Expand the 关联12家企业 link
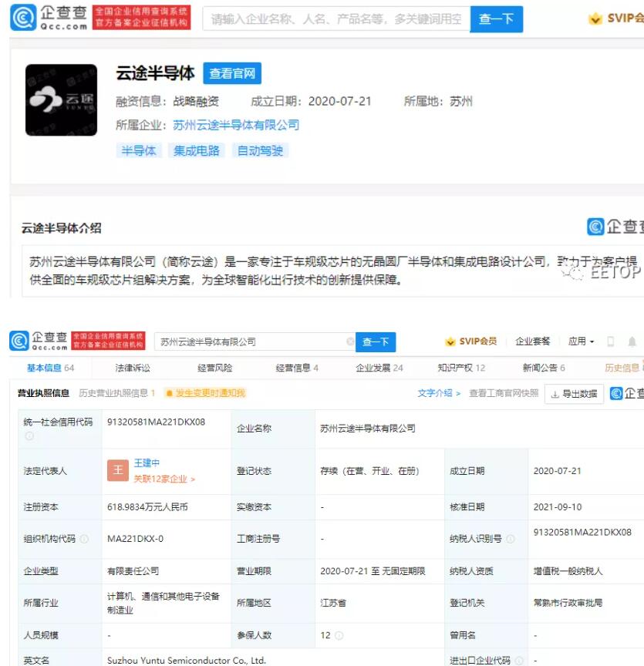Viewport: 644px width, 666px height. (x=164, y=479)
